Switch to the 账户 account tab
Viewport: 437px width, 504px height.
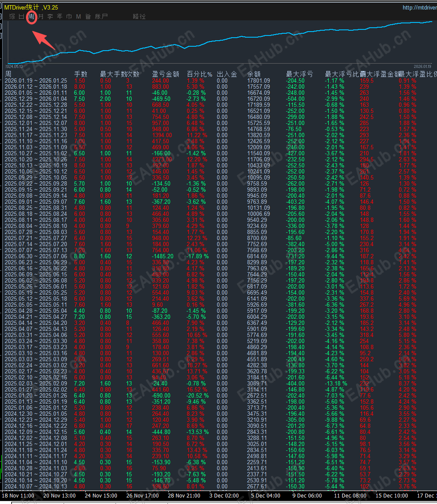click(x=101, y=16)
